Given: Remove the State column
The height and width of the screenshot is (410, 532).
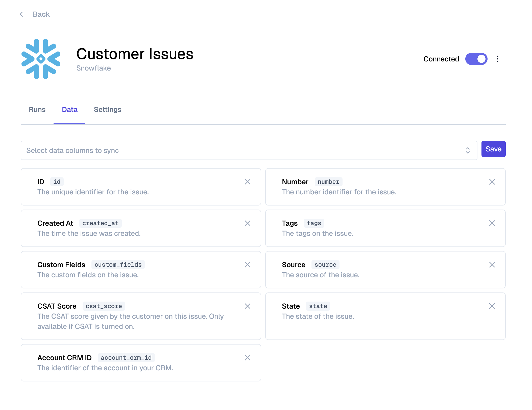Looking at the screenshot, I should pos(492,306).
